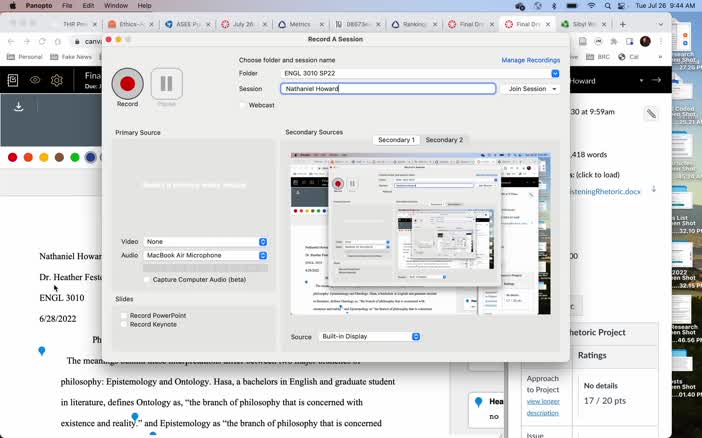Click the Manage Recordings link

(x=530, y=60)
